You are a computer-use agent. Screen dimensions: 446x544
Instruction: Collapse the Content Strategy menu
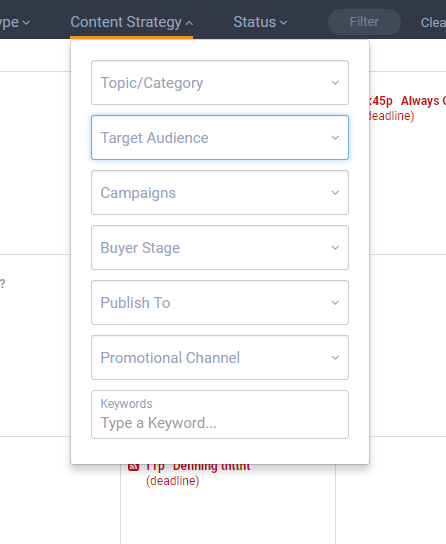[x=131, y=22]
